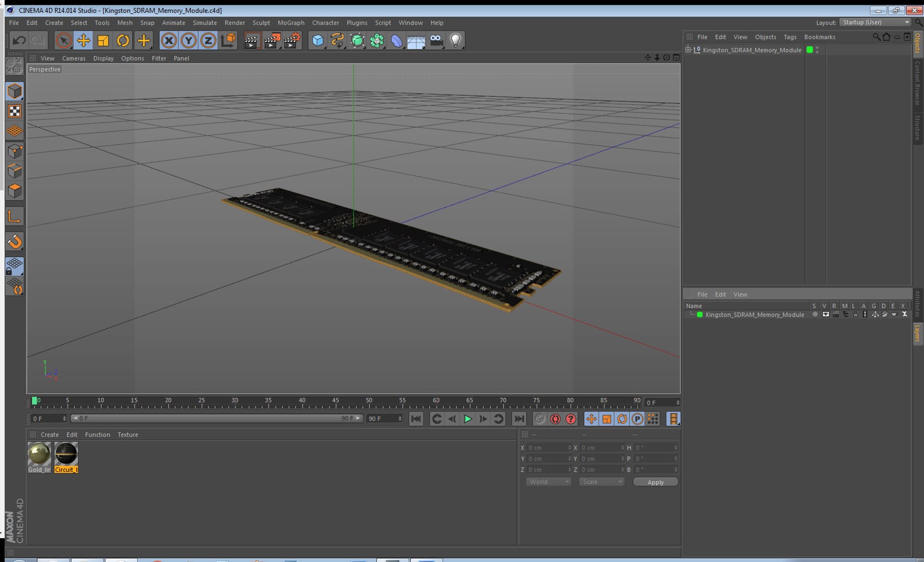Click the position X input field
This screenshot has width=924, height=562.
[549, 448]
